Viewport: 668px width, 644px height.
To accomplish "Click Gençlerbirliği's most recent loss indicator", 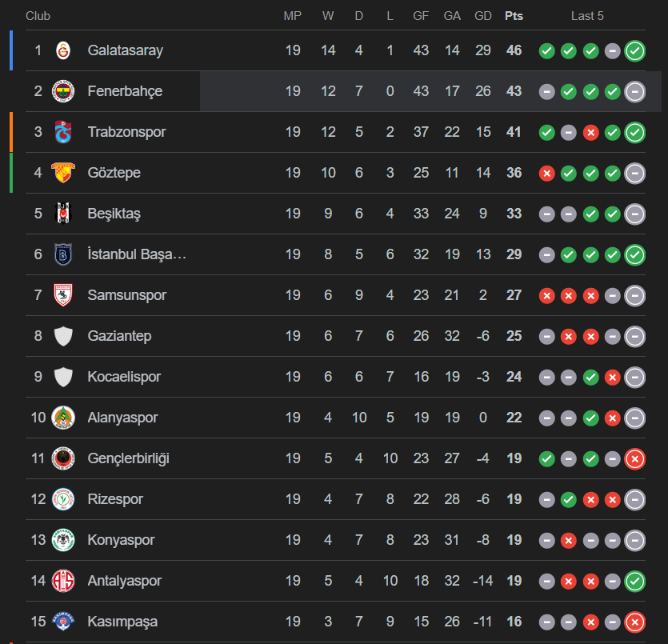I will (x=635, y=459).
